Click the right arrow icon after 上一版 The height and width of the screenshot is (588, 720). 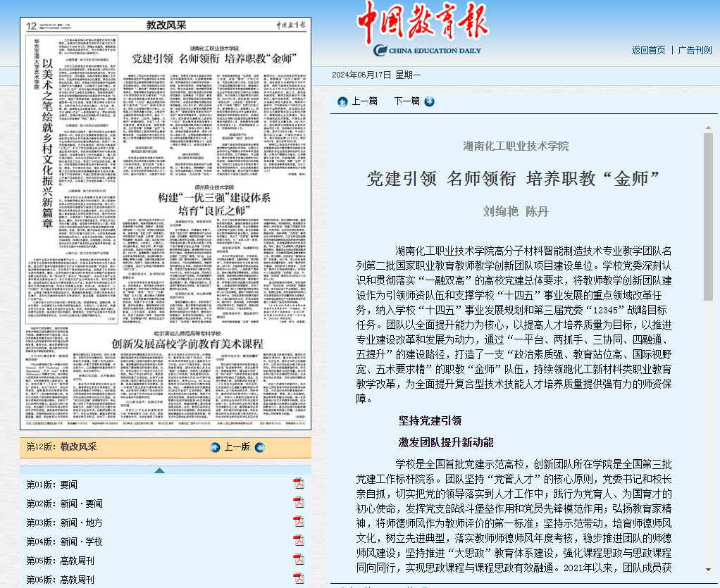(x=260, y=447)
